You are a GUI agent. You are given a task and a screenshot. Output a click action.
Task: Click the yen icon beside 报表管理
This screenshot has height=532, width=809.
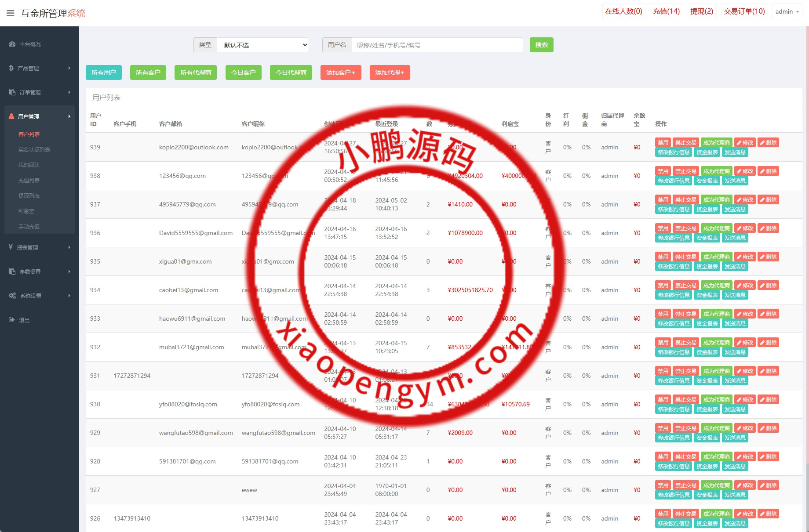tap(11, 247)
